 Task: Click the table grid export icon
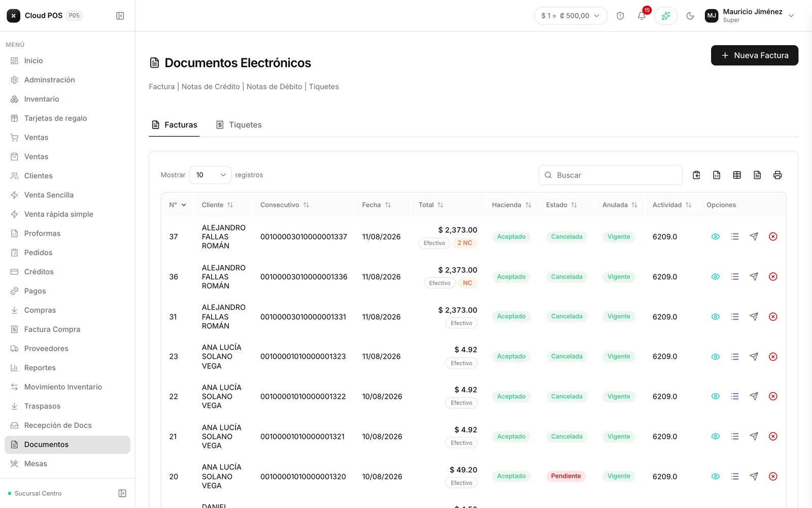pyautogui.click(x=737, y=175)
